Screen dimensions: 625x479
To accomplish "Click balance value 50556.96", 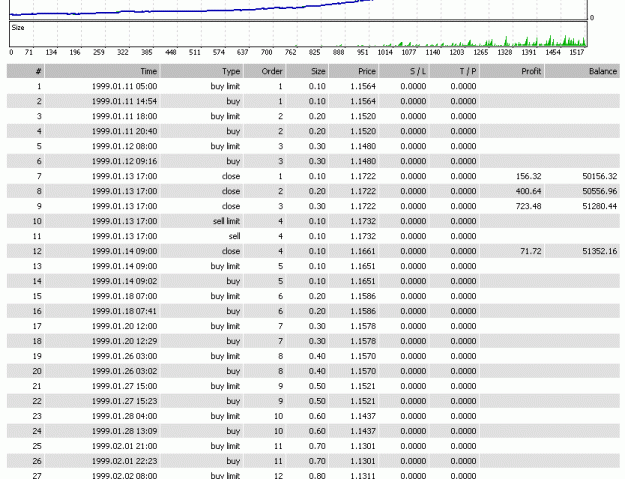I will tap(599, 191).
